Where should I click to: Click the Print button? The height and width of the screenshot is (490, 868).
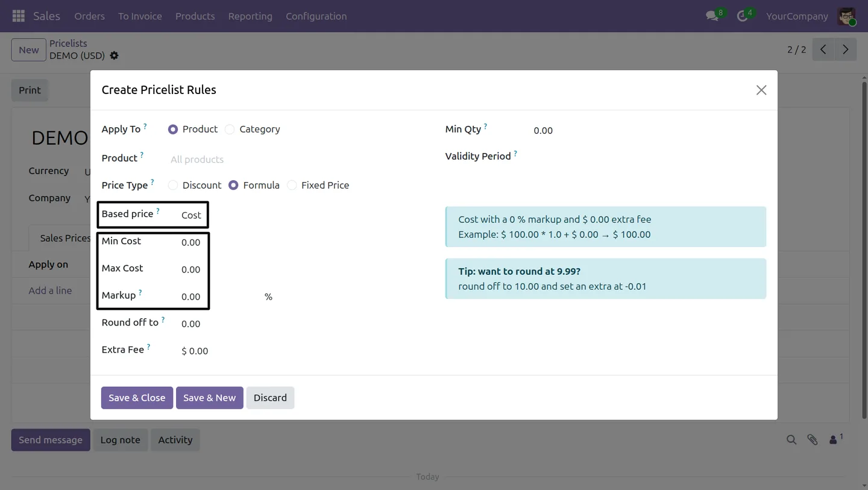(x=30, y=90)
